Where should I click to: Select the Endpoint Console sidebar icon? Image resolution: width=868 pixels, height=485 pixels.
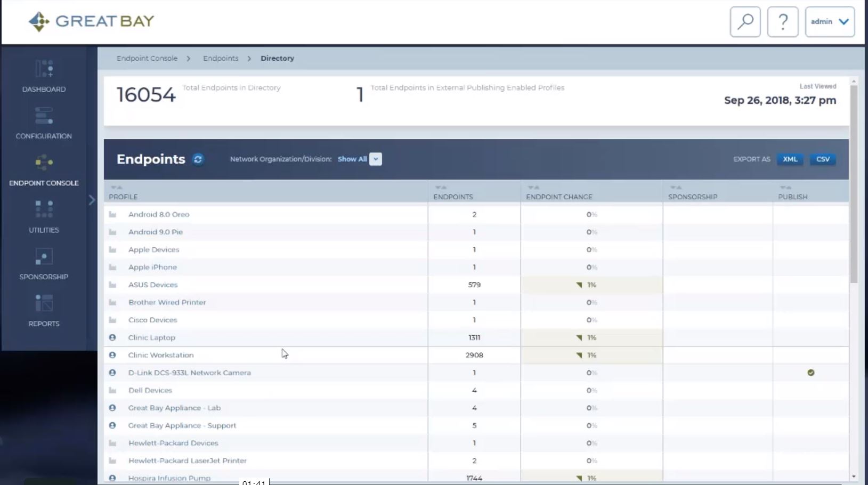44,162
